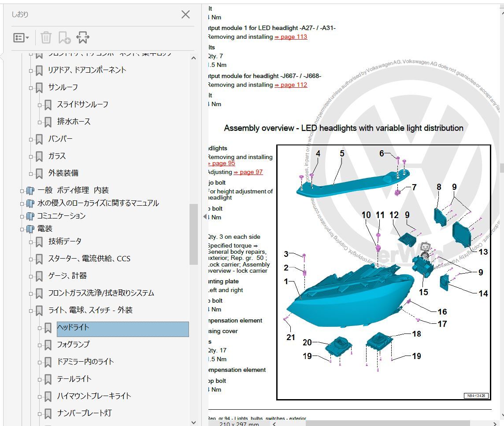
Task: Toggle the 一般 ボディ修理 内装 expander
Action: pyautogui.click(x=22, y=191)
